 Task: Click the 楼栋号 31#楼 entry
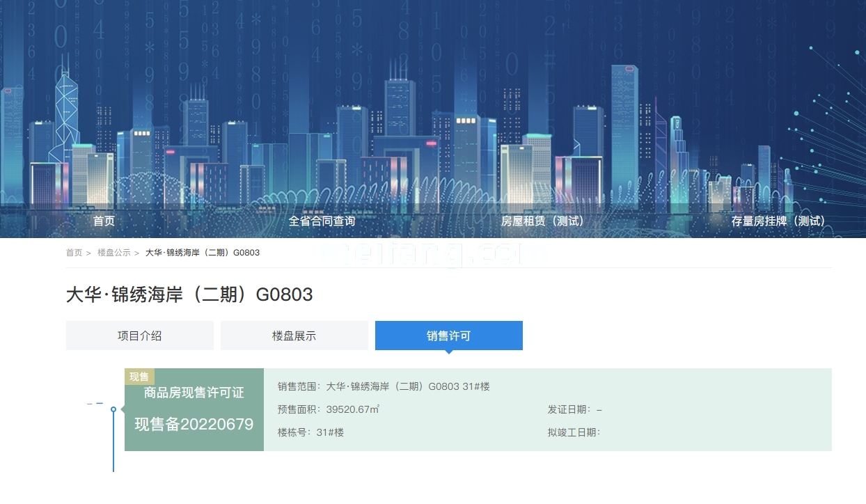point(310,432)
